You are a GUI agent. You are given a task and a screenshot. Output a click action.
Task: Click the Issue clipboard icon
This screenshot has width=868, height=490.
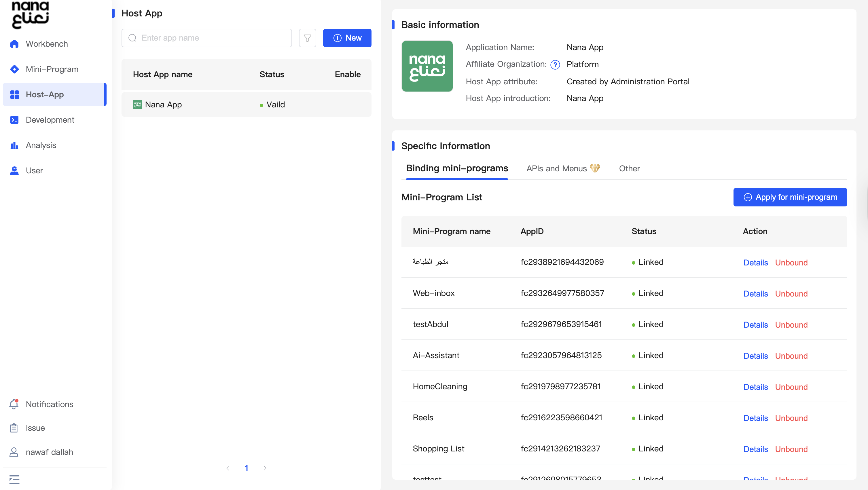pyautogui.click(x=14, y=428)
